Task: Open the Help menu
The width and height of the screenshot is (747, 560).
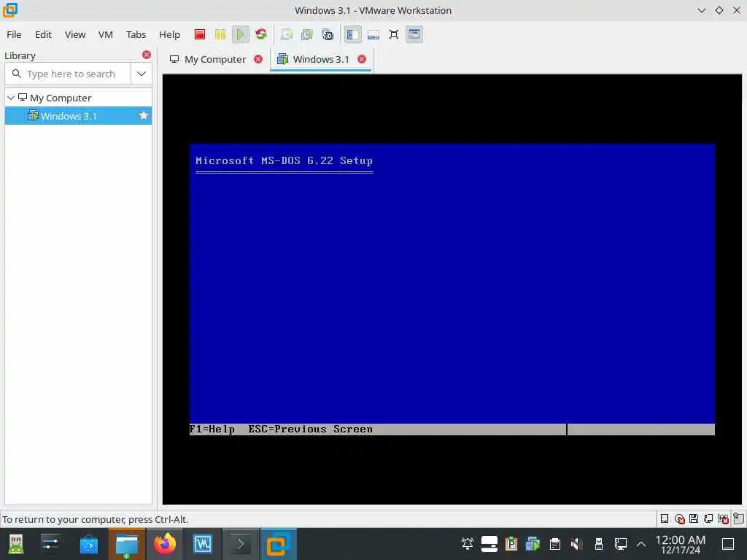Action: tap(169, 34)
